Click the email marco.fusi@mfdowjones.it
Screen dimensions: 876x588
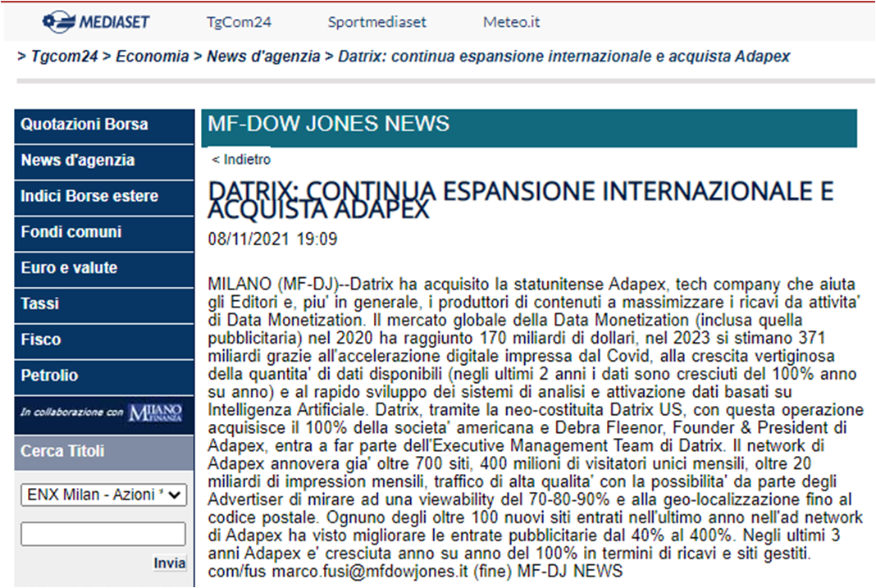pyautogui.click(x=369, y=571)
